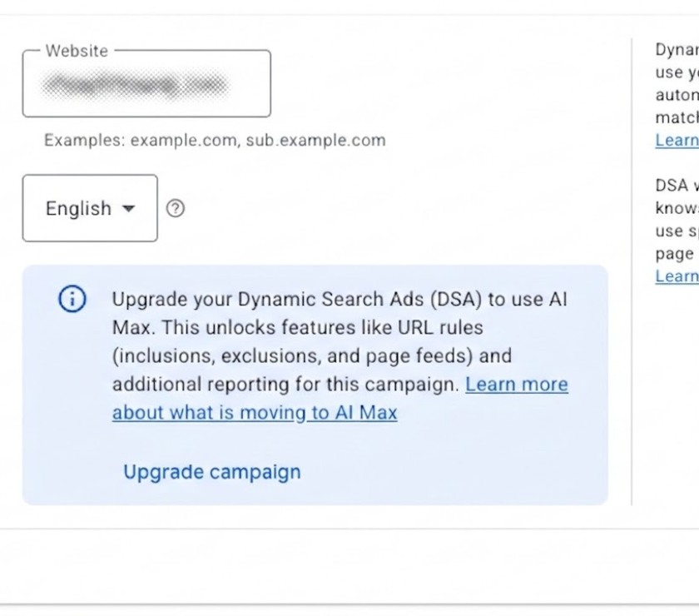Click Upgrade campaign
The image size is (699, 616).
(212, 472)
